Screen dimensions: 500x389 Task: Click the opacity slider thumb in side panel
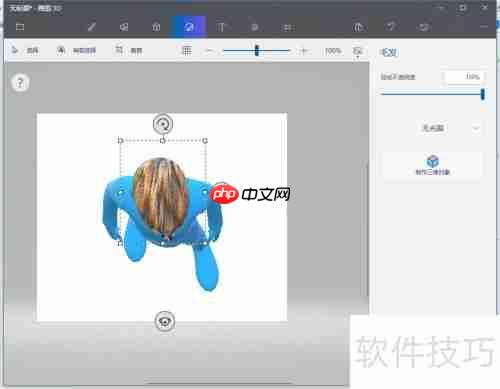pos(482,94)
